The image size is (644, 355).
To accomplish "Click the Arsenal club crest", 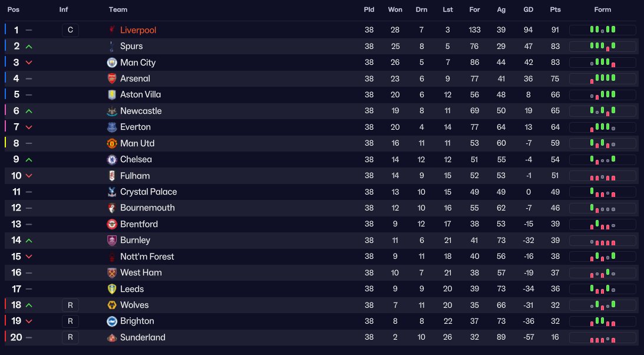I will point(112,78).
